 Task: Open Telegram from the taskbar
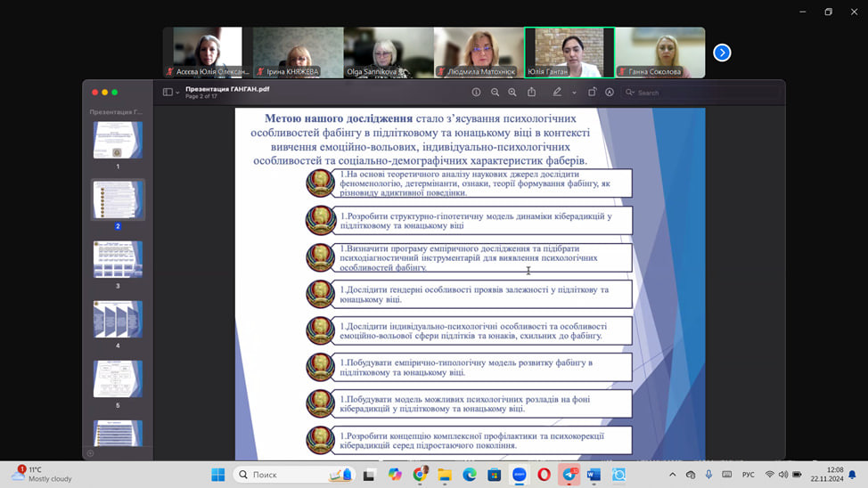pyautogui.click(x=569, y=475)
